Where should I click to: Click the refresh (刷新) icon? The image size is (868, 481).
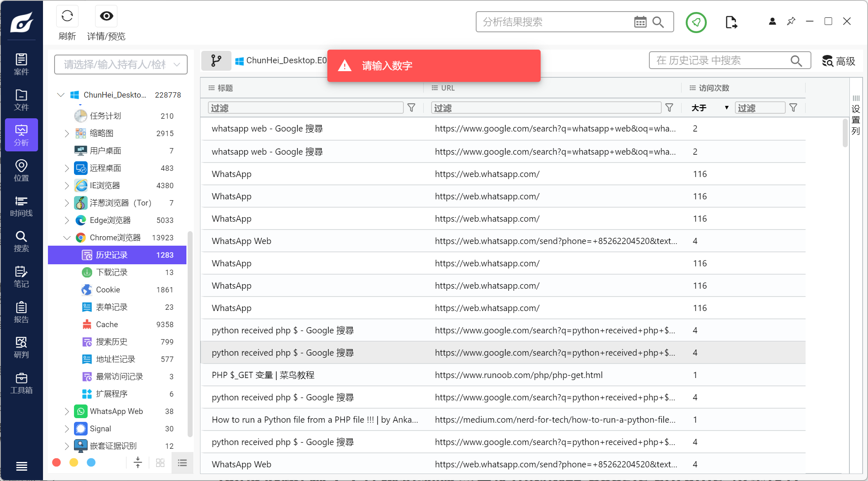tap(67, 17)
